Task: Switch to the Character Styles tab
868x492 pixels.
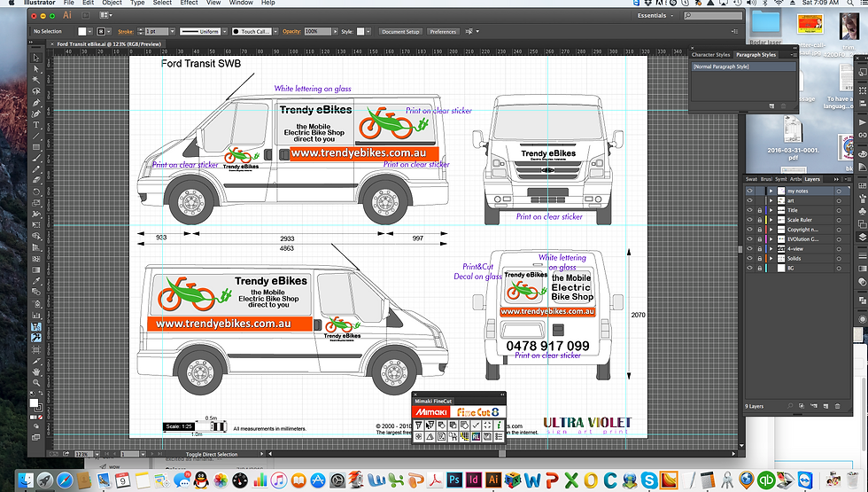Action: click(710, 55)
